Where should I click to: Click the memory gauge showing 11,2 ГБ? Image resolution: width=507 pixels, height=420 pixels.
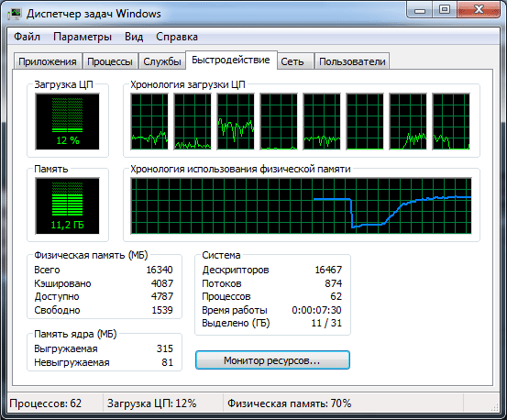(x=67, y=205)
